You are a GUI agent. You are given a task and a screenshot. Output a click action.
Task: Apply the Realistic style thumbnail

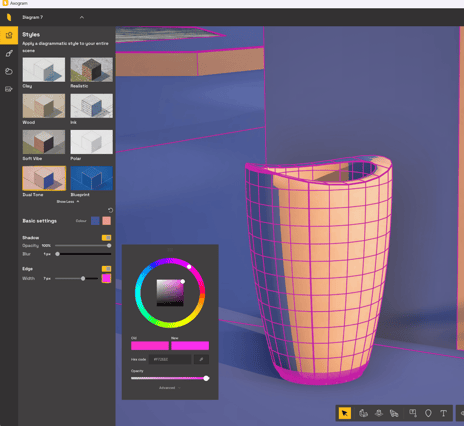92,70
